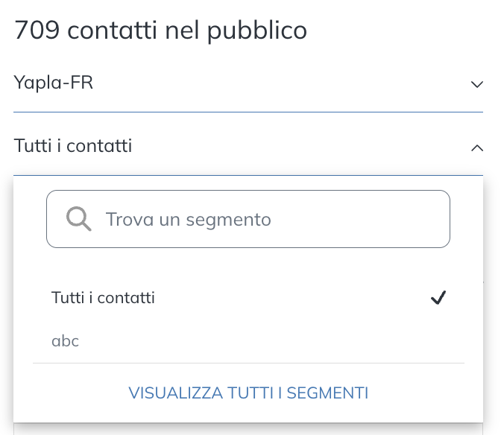Select the Yapla-FR label text
504x435 pixels.
click(x=54, y=83)
